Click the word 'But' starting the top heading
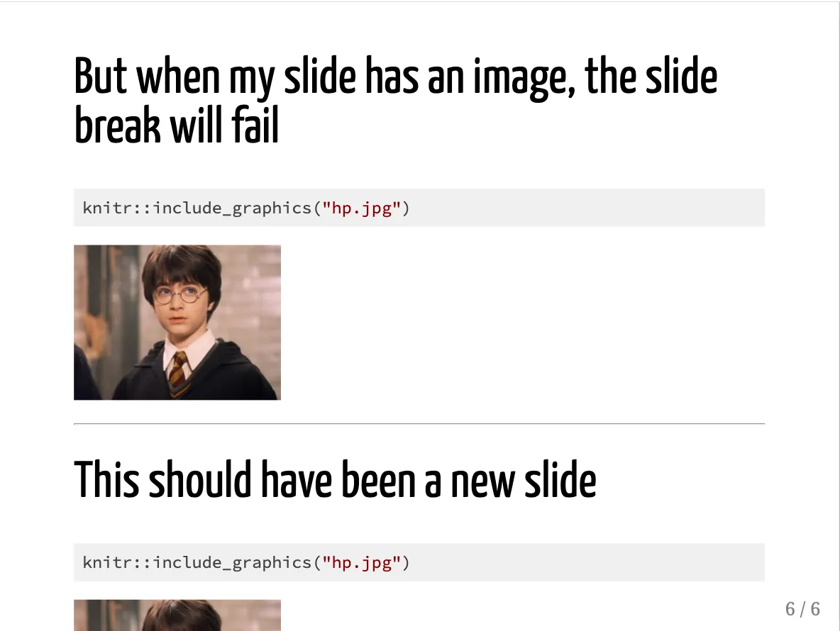Screen dimensions: 840x631 100,75
